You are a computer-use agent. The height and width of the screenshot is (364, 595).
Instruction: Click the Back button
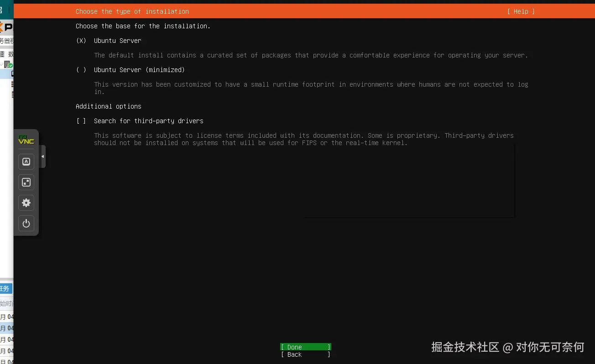[x=306, y=354]
